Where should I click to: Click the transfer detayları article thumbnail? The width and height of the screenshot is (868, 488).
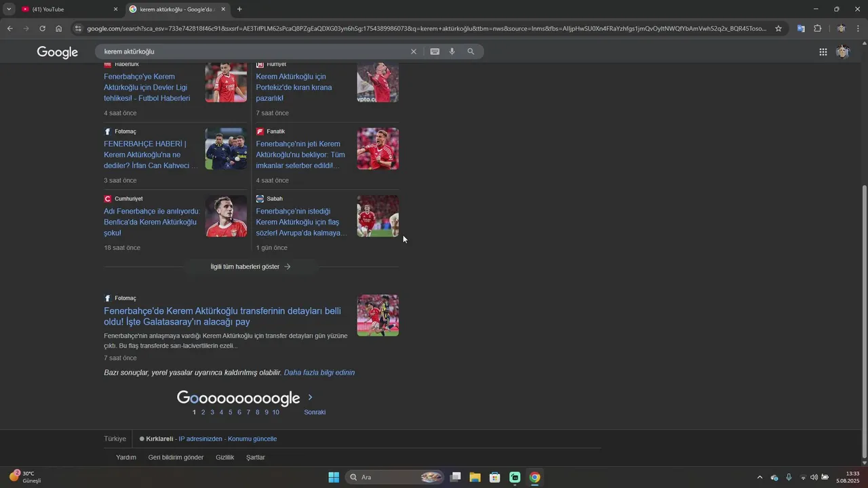click(378, 315)
